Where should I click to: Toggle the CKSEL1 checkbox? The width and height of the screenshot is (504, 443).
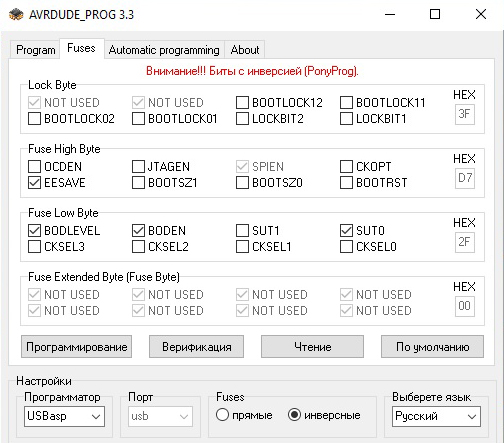242,247
